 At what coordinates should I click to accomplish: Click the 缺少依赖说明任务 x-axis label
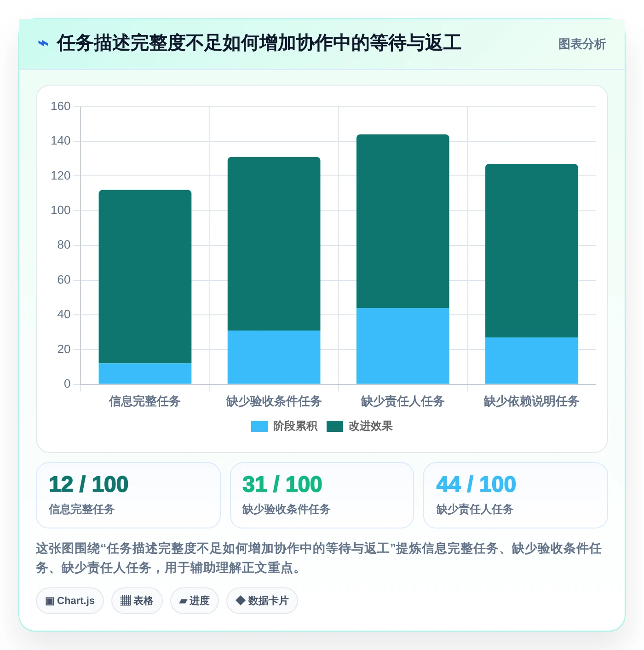[531, 401]
